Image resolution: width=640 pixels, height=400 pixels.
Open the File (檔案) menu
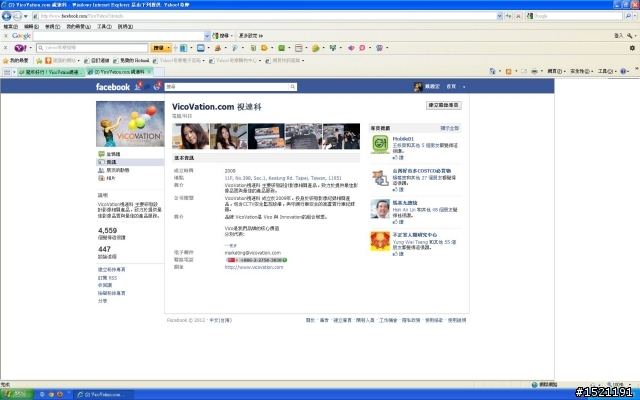point(10,27)
